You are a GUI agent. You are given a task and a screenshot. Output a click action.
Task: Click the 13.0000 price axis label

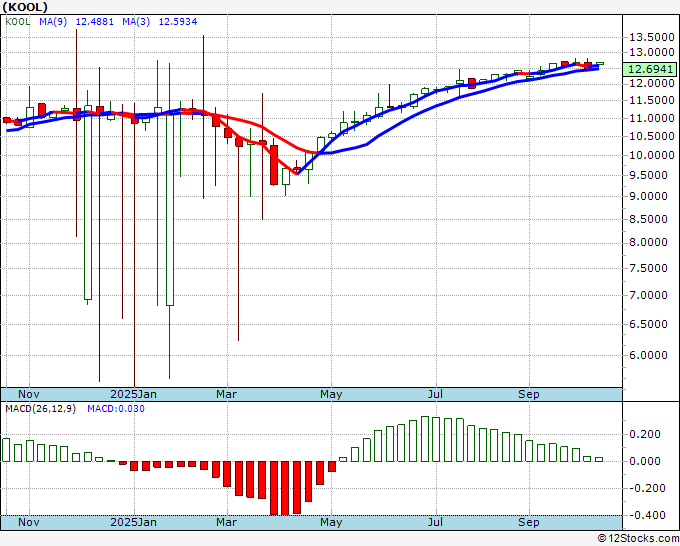pyautogui.click(x=651, y=52)
